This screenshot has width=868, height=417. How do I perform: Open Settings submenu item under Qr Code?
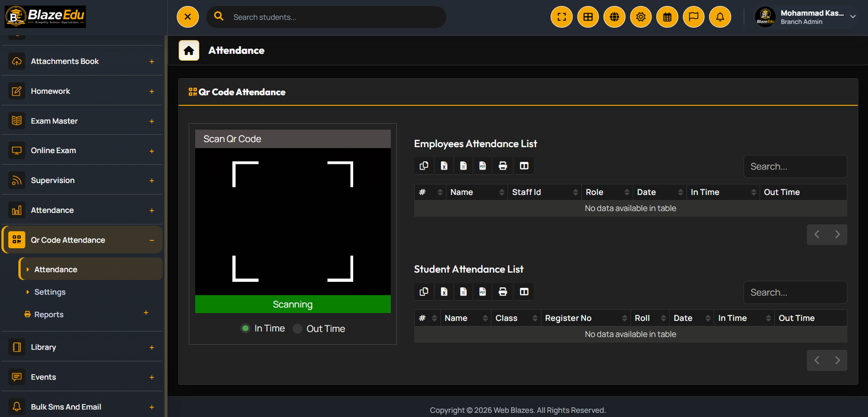[x=91, y=292]
